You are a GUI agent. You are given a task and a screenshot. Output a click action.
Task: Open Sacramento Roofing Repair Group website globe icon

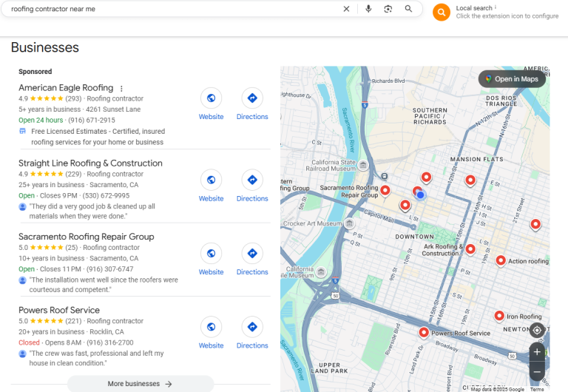click(x=212, y=253)
